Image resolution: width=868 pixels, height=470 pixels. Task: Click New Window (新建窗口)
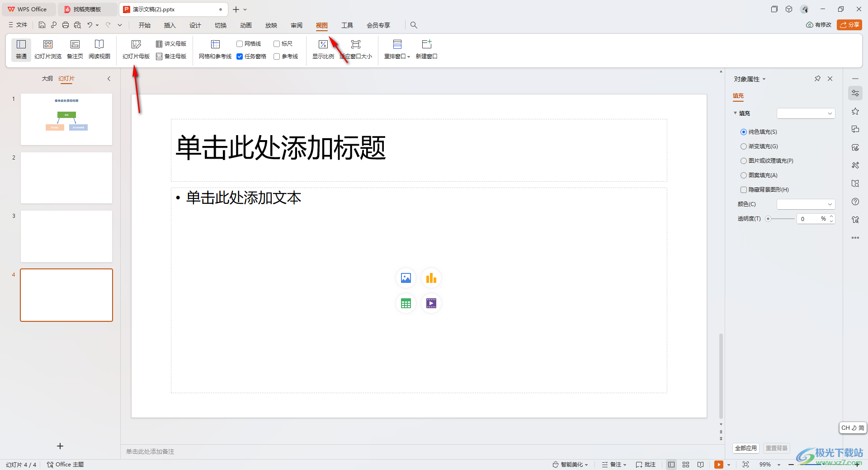[x=427, y=50]
